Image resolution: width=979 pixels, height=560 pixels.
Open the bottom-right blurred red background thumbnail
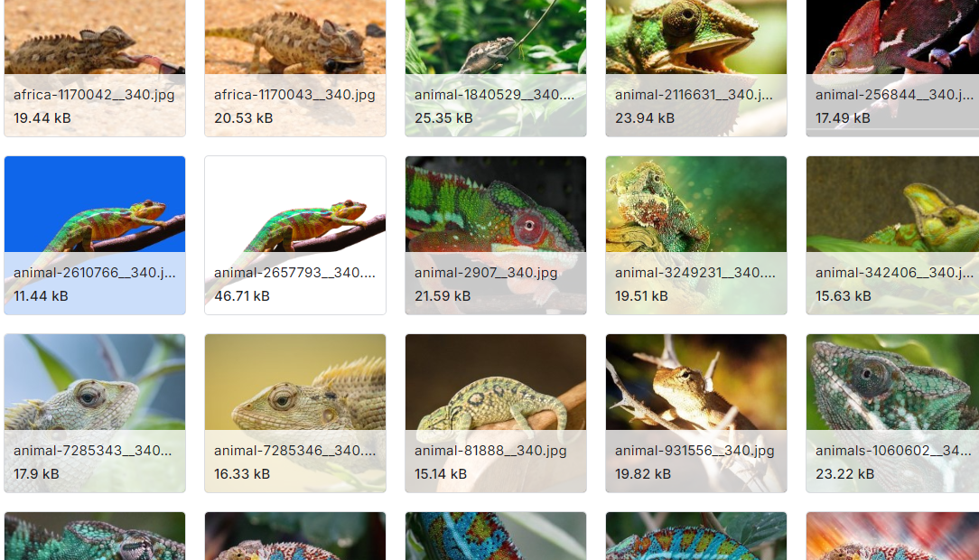click(x=893, y=537)
